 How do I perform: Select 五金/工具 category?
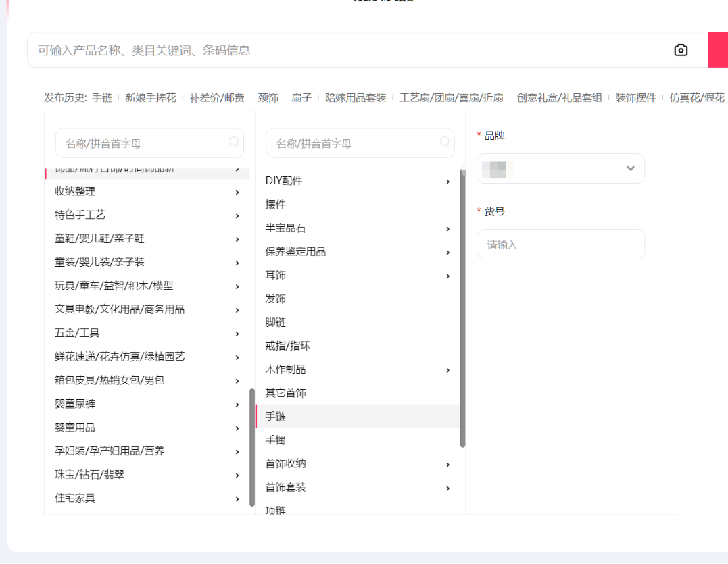[78, 333]
